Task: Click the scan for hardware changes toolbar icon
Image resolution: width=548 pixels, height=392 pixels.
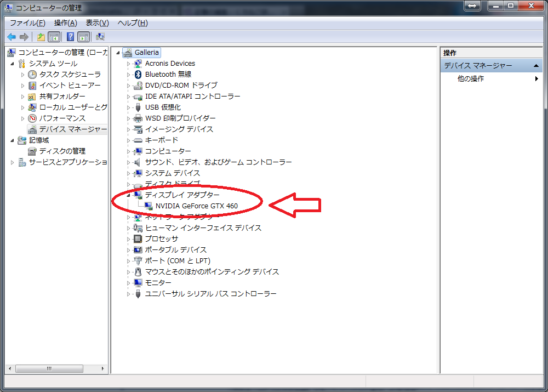Action: click(100, 37)
